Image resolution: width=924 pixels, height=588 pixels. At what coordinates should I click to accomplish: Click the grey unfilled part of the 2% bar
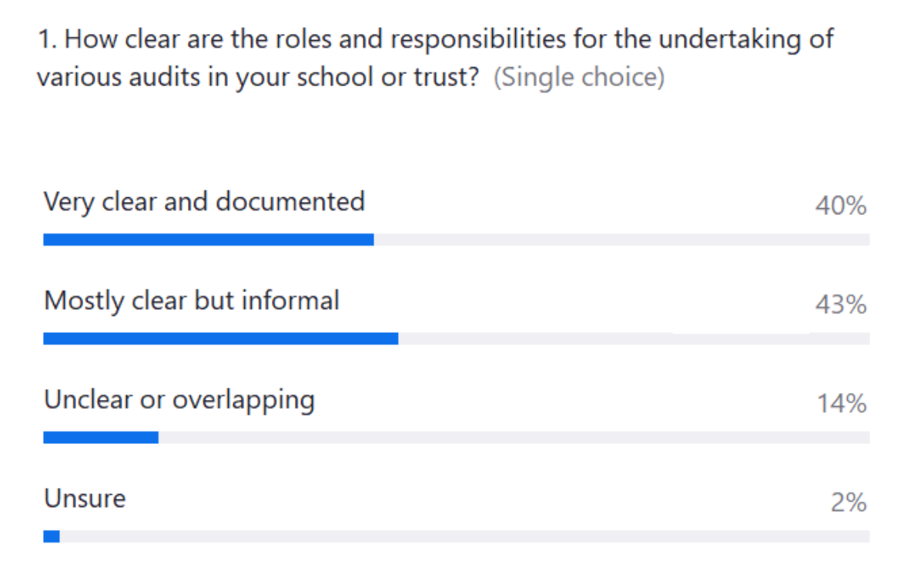coord(464,536)
